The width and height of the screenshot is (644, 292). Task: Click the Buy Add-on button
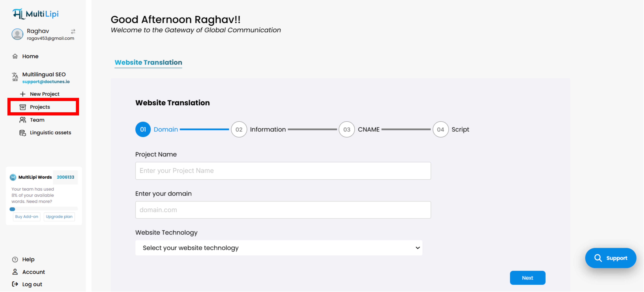tap(26, 217)
